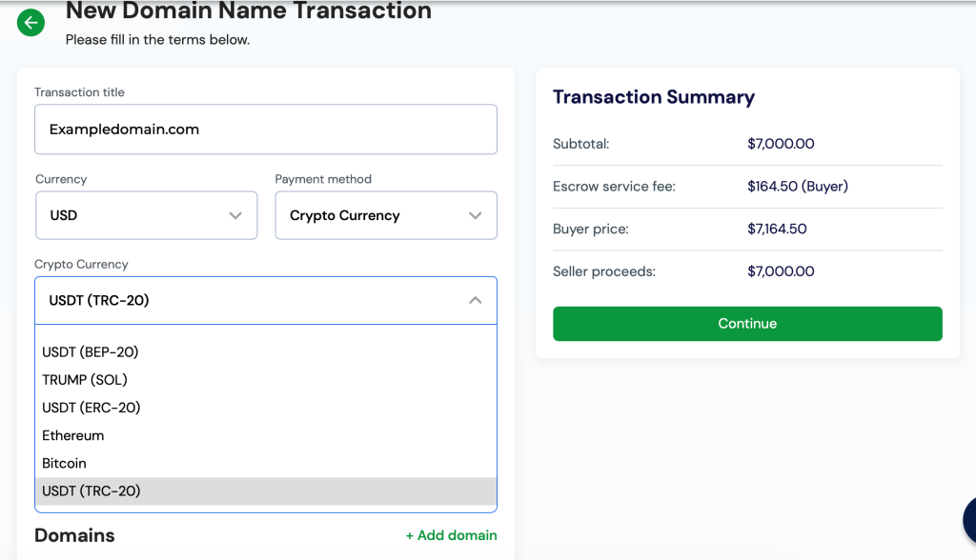Click the Subtotal amount in summary
The width and height of the screenshot is (976, 560).
(x=781, y=145)
